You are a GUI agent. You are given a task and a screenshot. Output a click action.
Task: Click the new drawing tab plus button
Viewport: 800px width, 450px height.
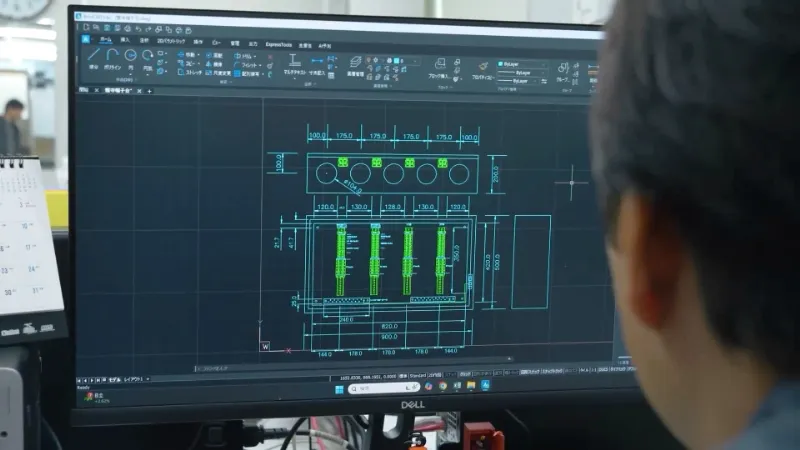[x=151, y=89]
